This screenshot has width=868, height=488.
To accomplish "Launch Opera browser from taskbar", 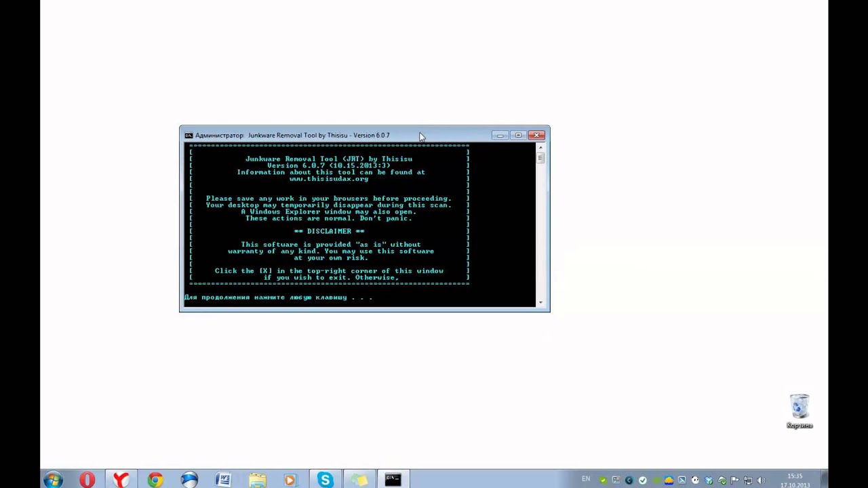I will point(87,480).
